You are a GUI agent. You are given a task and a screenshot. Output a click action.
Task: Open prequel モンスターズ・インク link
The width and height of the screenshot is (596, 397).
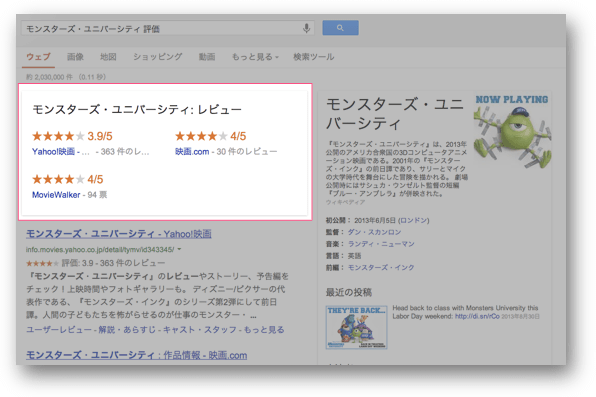click(381, 268)
